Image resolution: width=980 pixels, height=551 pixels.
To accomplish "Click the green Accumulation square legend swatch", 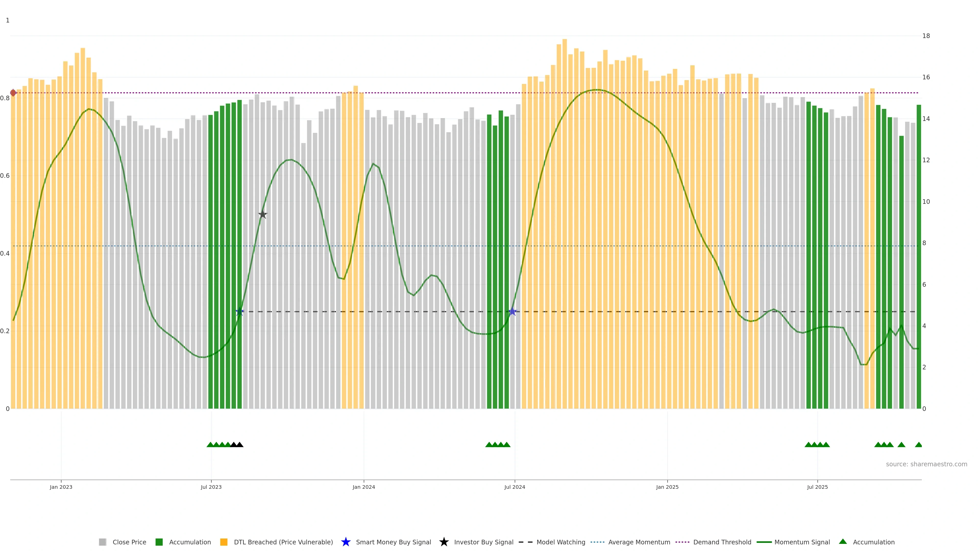I will tap(159, 542).
